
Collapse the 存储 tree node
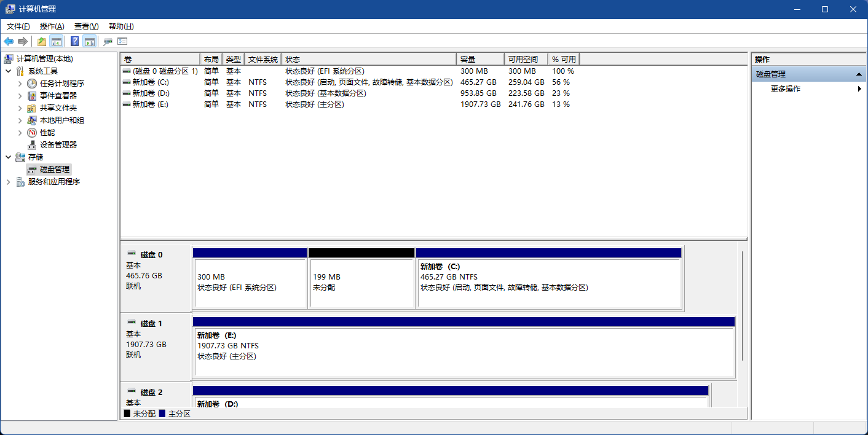(8, 157)
